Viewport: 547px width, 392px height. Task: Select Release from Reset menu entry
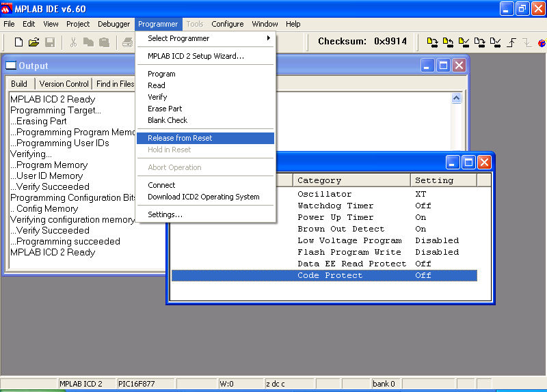(206, 138)
